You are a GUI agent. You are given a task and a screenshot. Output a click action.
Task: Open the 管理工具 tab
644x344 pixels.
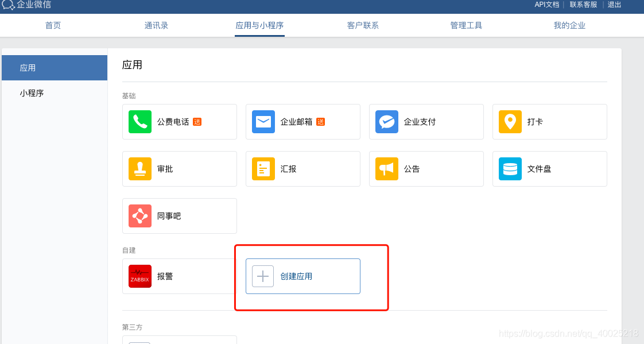coord(466,25)
